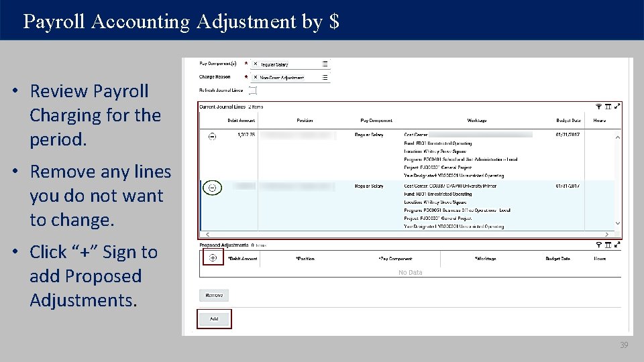Screen dimensions: 644x362
Task: Click the Debit Amount header in Current Journal Lines
Action: pyautogui.click(x=241, y=121)
